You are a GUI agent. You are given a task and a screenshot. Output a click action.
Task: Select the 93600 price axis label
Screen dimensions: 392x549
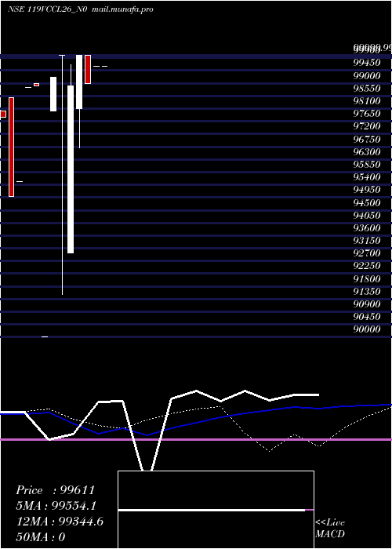pos(367,228)
